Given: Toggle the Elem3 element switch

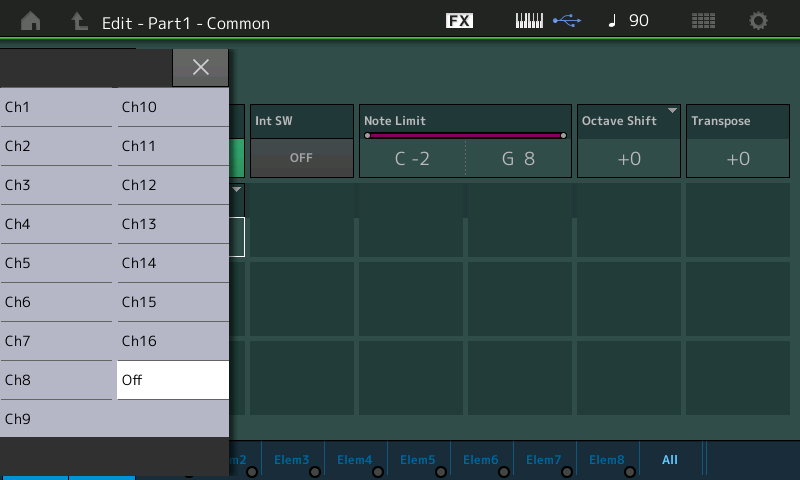Looking at the screenshot, I should pos(295,461).
